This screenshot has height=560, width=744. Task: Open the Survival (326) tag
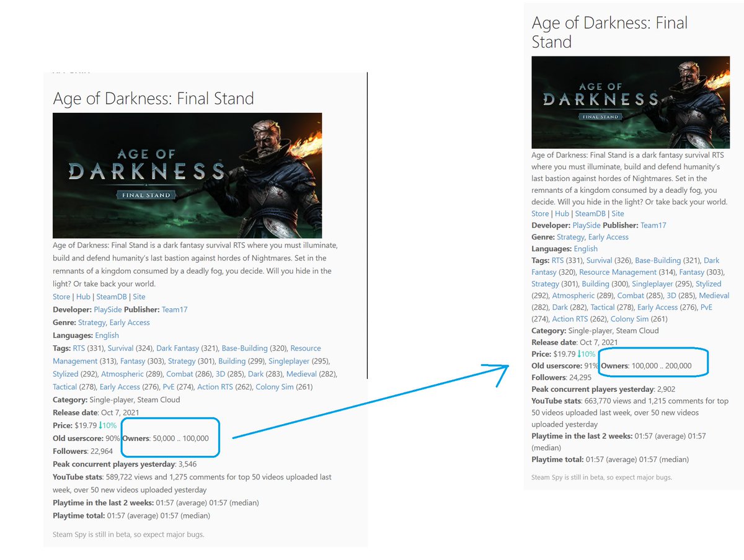(x=599, y=260)
